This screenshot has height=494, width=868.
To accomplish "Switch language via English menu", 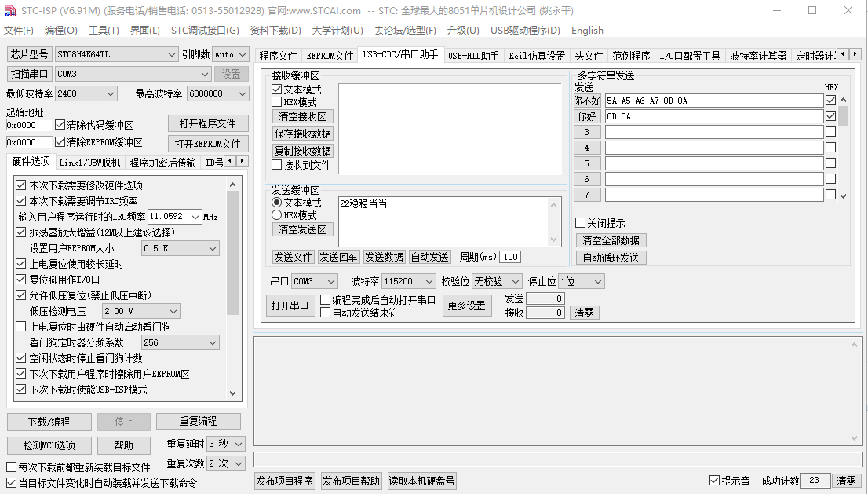I will click(x=587, y=31).
